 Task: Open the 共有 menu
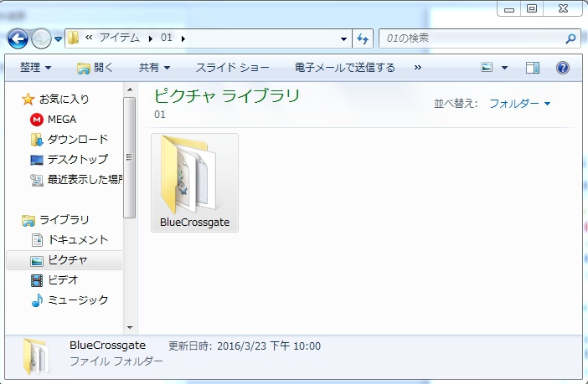coord(154,68)
